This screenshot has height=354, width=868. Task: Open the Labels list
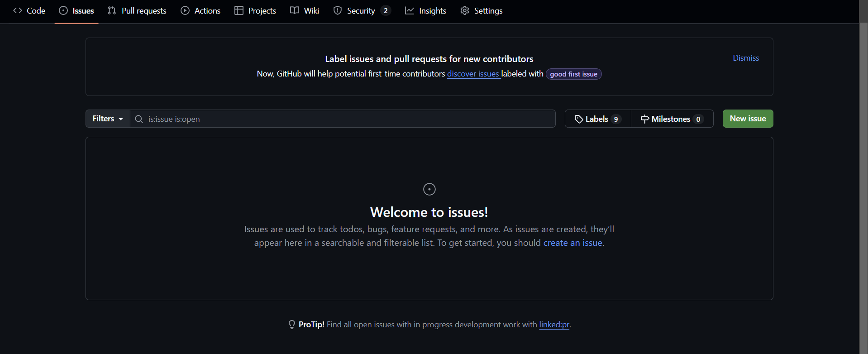click(x=598, y=119)
